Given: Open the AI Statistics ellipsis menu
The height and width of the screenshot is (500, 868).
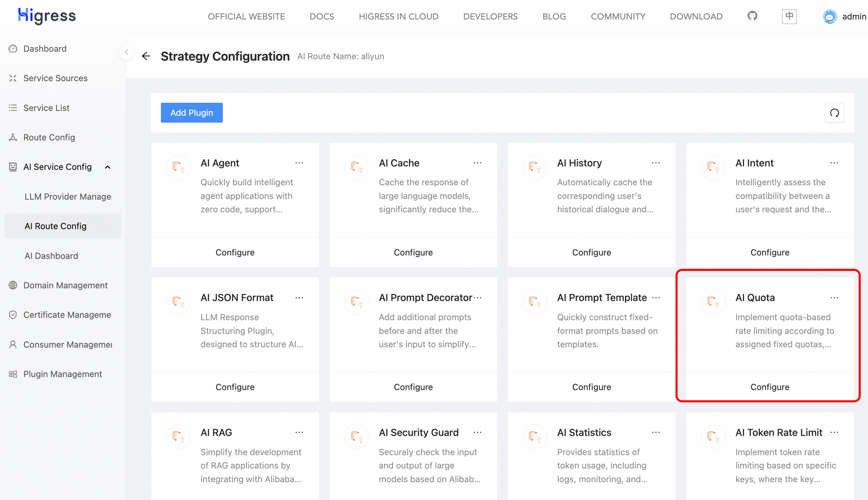Looking at the screenshot, I should (x=655, y=432).
